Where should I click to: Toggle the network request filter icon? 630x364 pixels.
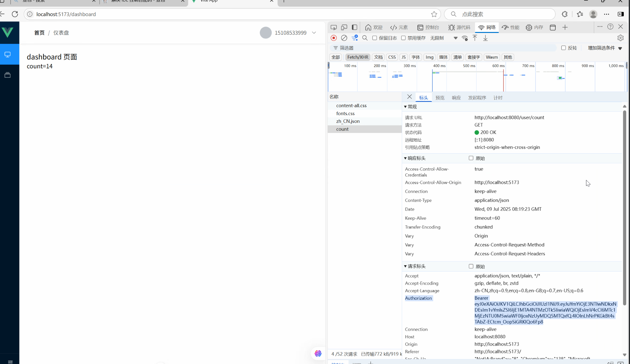click(x=355, y=38)
